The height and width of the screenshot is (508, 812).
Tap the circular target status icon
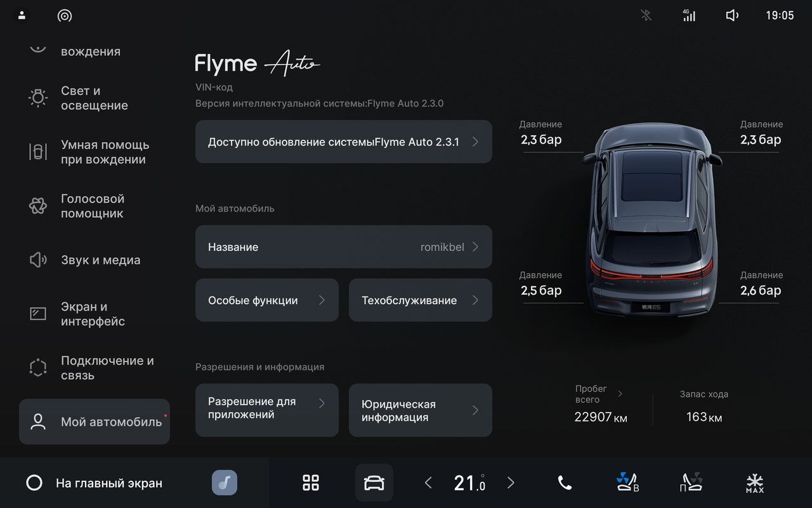click(x=65, y=16)
